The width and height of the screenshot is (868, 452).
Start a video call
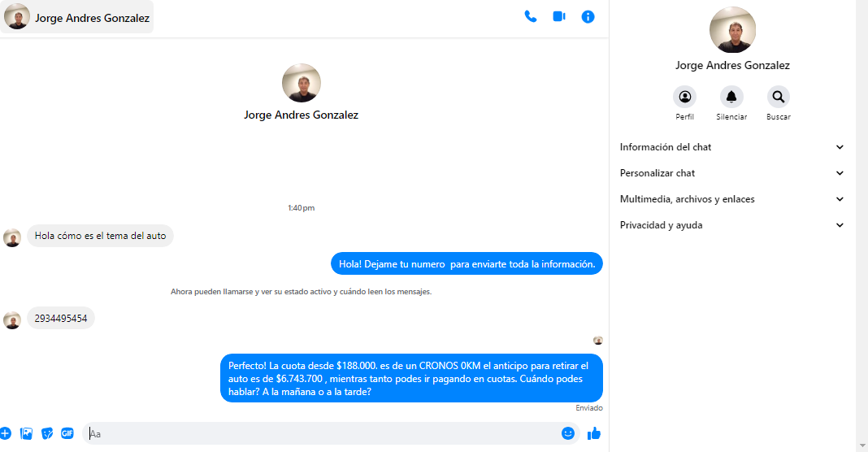click(x=559, y=16)
